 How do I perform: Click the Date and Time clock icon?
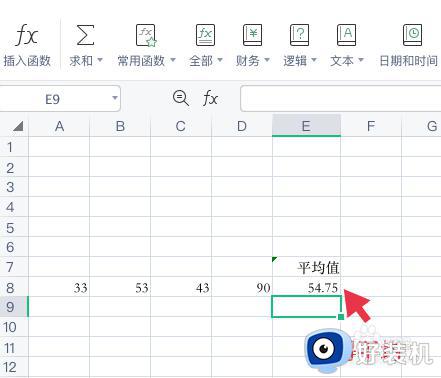tap(412, 35)
